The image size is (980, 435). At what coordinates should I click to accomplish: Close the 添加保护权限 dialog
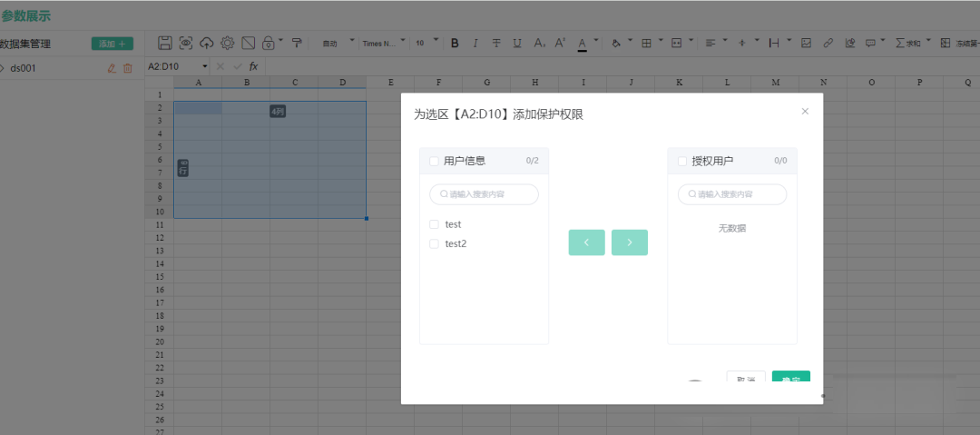pos(805,112)
